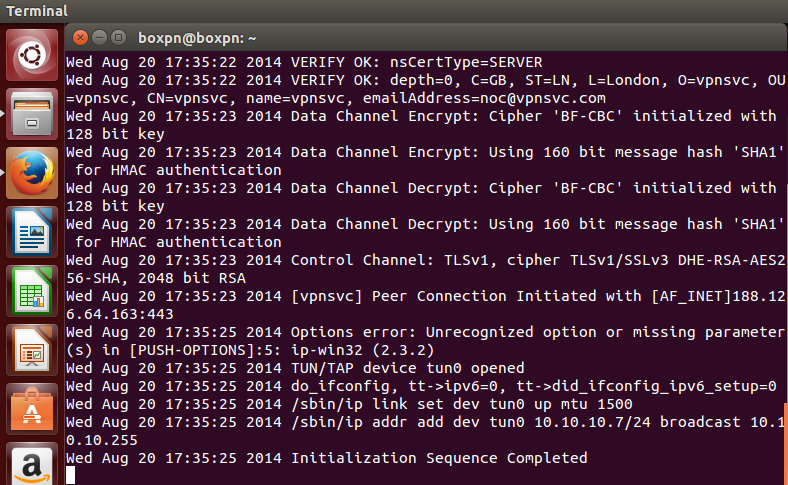Click the white terminal cursor block
788x485 pixels.
pyautogui.click(x=70, y=475)
